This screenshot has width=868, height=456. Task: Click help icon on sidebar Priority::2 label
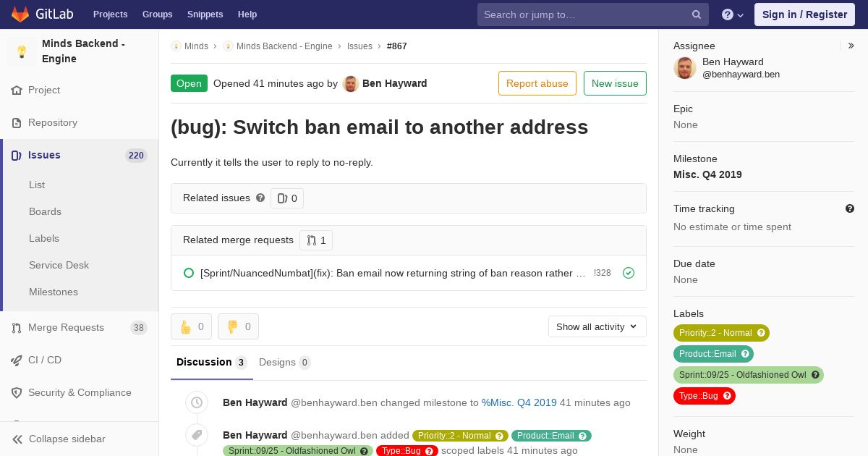(761, 333)
